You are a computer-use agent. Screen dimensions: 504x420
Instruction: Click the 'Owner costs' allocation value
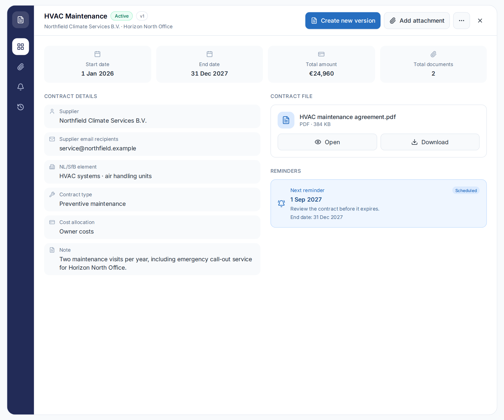click(76, 232)
